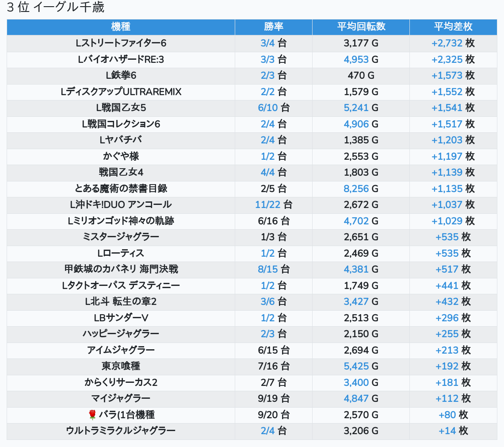504x447 pixels.
Task: Select the machine name マイジャグラー
Action: point(121,399)
